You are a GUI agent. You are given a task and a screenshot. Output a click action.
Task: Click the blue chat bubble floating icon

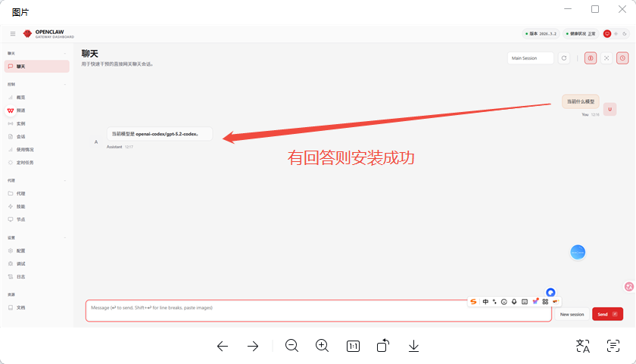pos(550,292)
